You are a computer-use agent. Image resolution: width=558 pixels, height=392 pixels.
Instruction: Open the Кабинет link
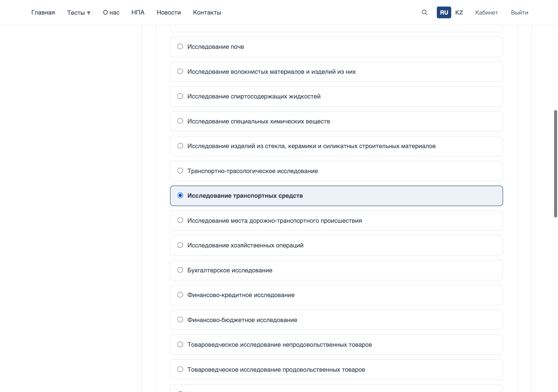pyautogui.click(x=487, y=12)
